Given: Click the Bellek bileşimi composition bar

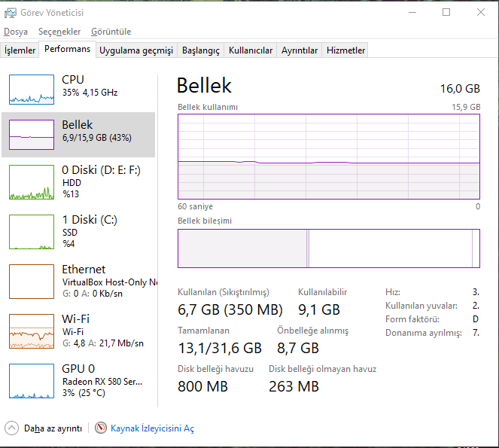Looking at the screenshot, I should 328,248.
